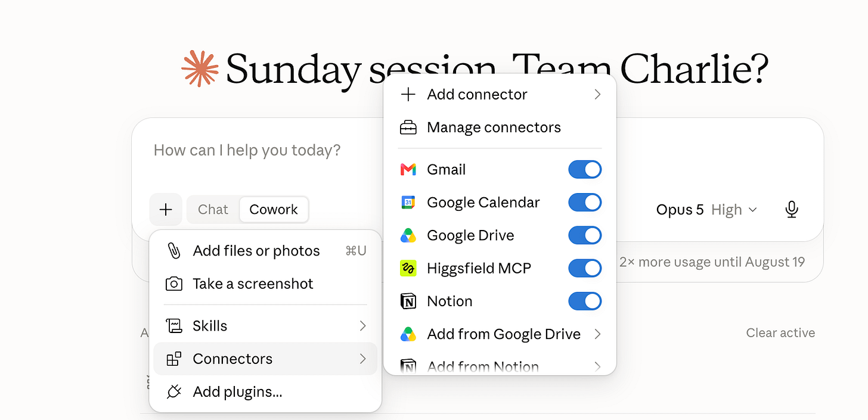The width and height of the screenshot is (868, 420).
Task: Toggle the Google Drive connector off
Action: tap(585, 235)
